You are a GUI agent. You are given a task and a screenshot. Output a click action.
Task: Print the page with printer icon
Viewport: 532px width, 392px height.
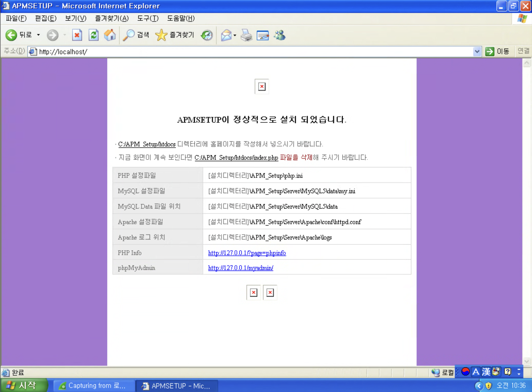pos(246,35)
